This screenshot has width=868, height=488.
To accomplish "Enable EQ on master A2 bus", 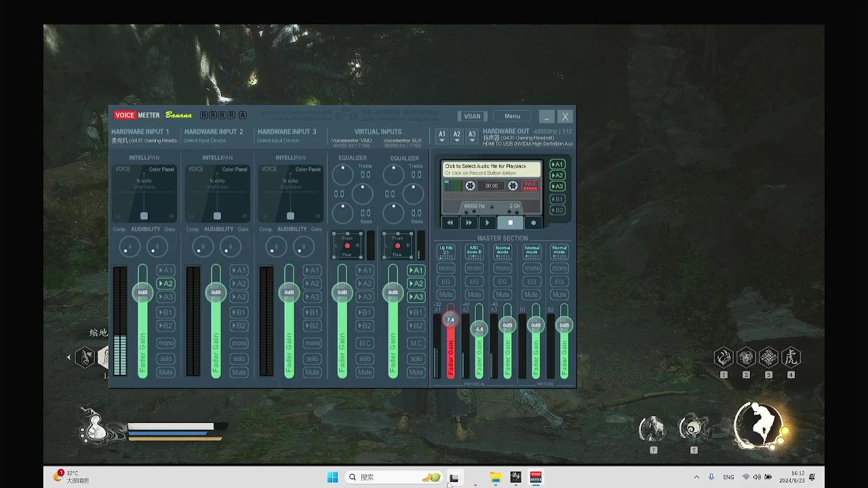I will pyautogui.click(x=475, y=281).
